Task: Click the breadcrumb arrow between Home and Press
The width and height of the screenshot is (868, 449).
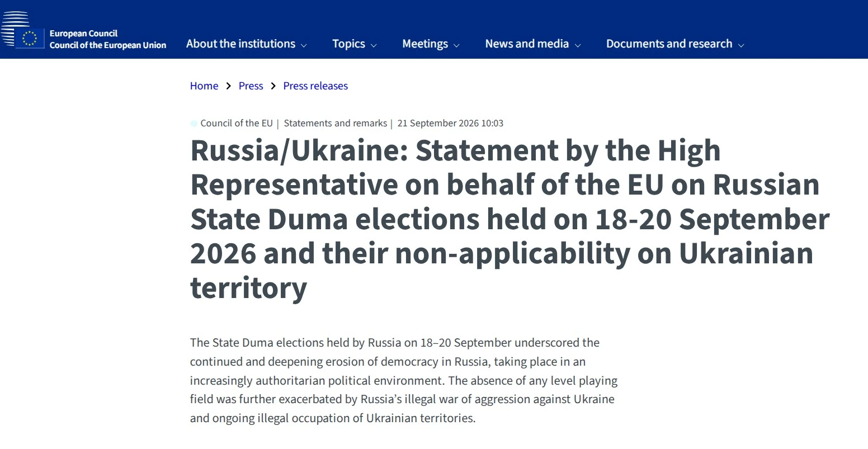Action: tap(228, 86)
